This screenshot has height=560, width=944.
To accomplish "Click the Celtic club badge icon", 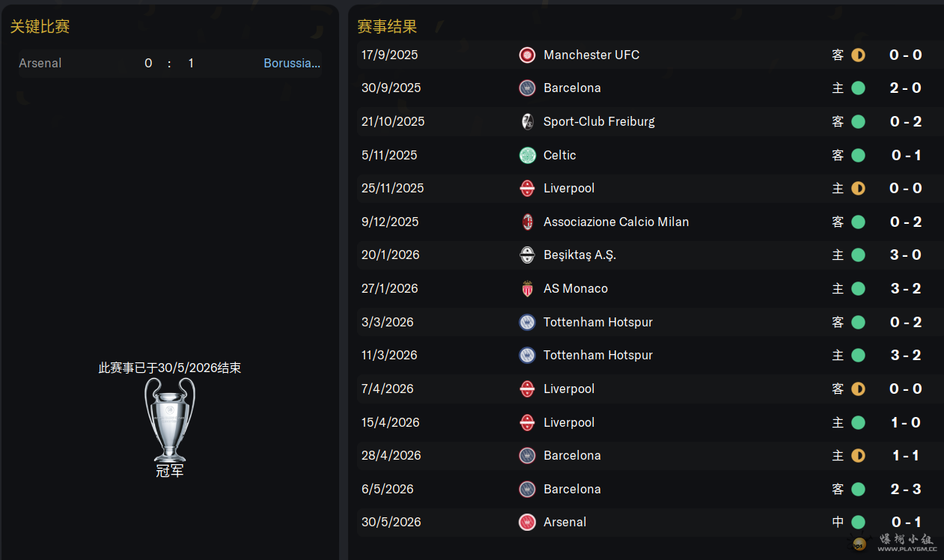I will (527, 155).
